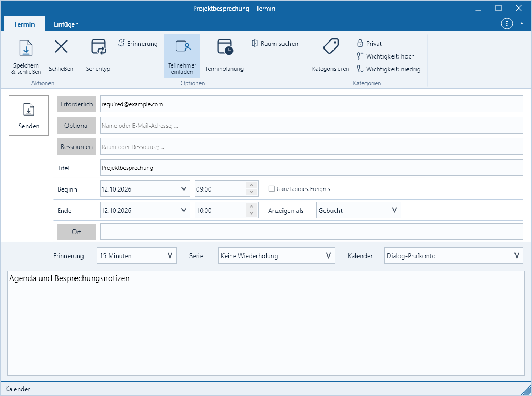Switch to the Einfügen tab
532x396 pixels.
click(x=66, y=24)
